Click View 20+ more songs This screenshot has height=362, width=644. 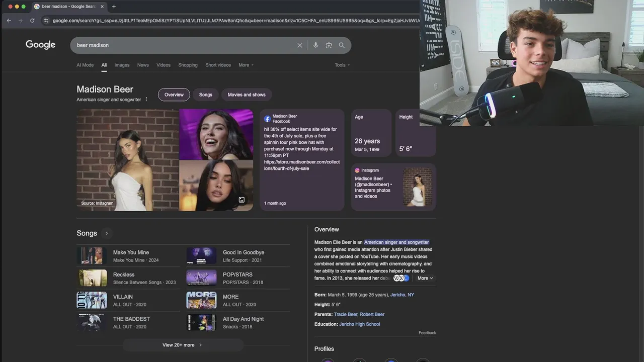tap(182, 345)
